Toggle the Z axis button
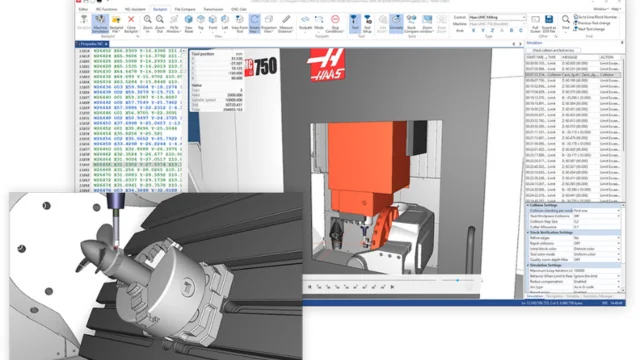The width and height of the screenshot is (640, 360). click(x=492, y=31)
